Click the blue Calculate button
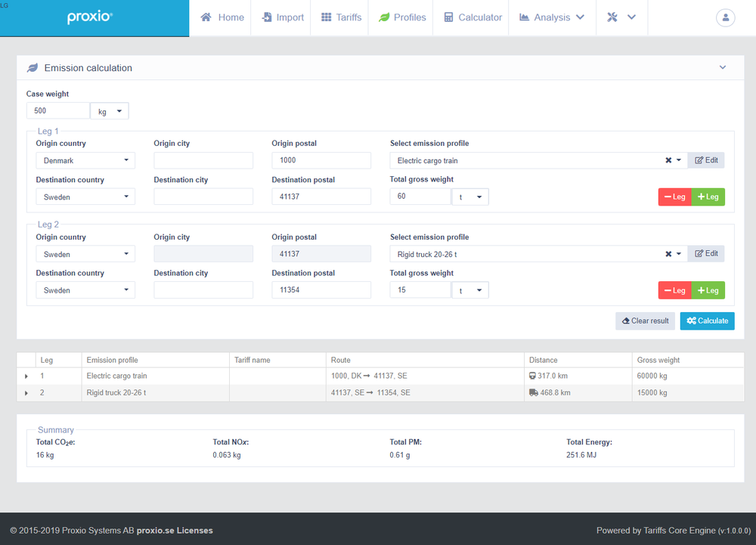This screenshot has width=756, height=545. [x=708, y=321]
